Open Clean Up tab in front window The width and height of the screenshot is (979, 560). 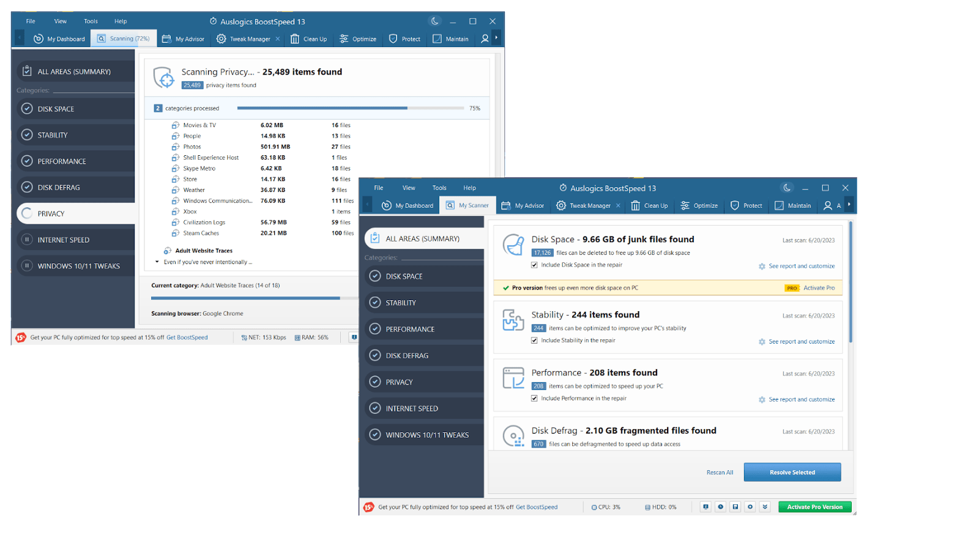pos(650,205)
